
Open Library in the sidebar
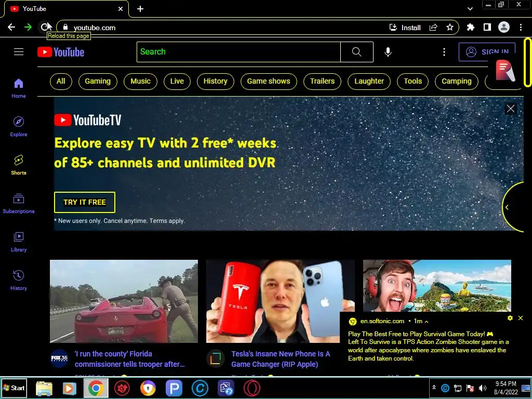(19, 242)
